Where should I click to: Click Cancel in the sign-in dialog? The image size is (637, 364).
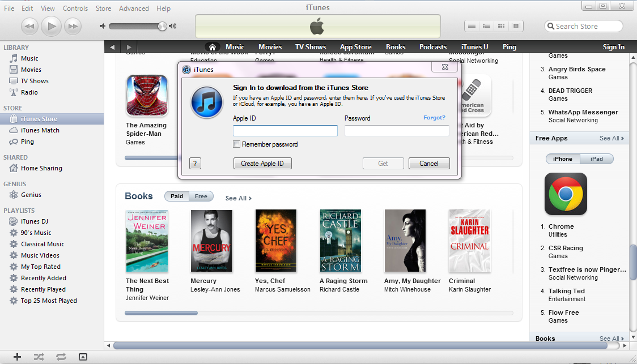[429, 164]
